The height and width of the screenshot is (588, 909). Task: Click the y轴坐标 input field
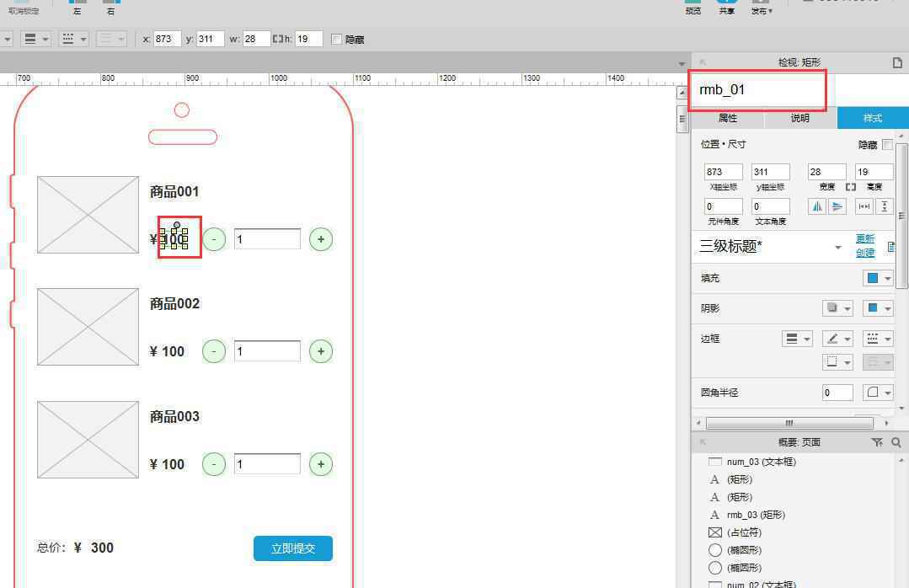(771, 172)
